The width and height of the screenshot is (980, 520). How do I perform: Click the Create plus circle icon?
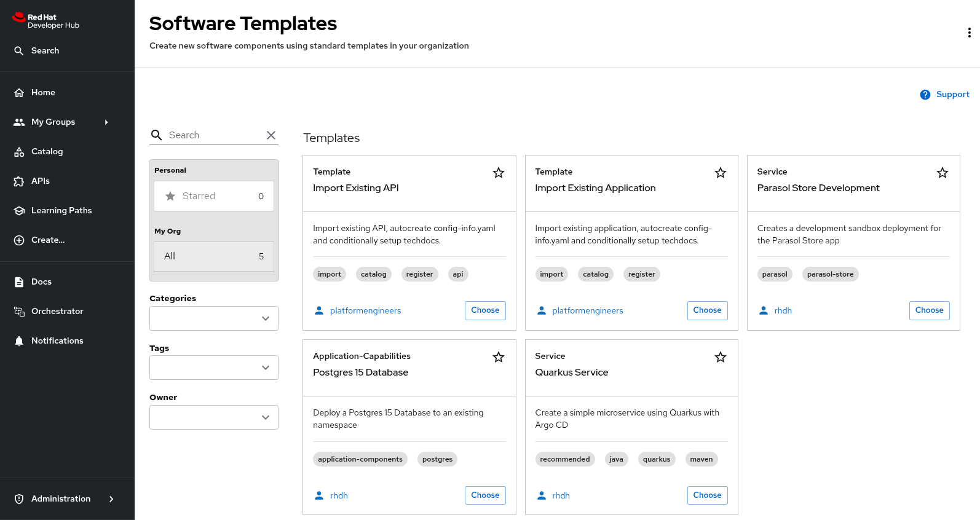[x=19, y=240]
